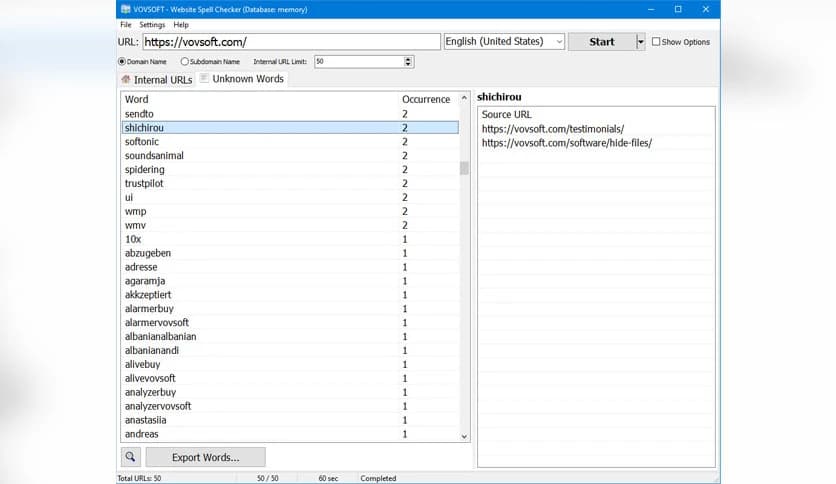The height and width of the screenshot is (484, 836).
Task: Select the Domain Name radio button
Action: 122,61
